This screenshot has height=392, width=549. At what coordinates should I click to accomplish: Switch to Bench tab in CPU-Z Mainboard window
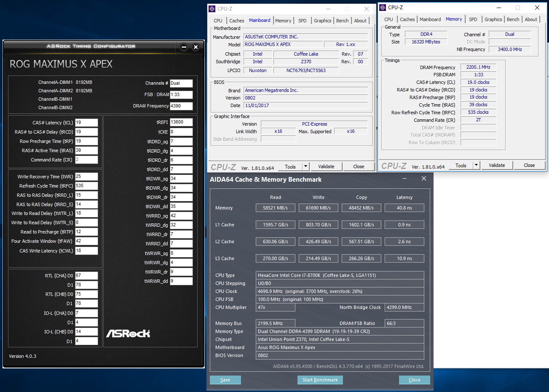tap(343, 21)
